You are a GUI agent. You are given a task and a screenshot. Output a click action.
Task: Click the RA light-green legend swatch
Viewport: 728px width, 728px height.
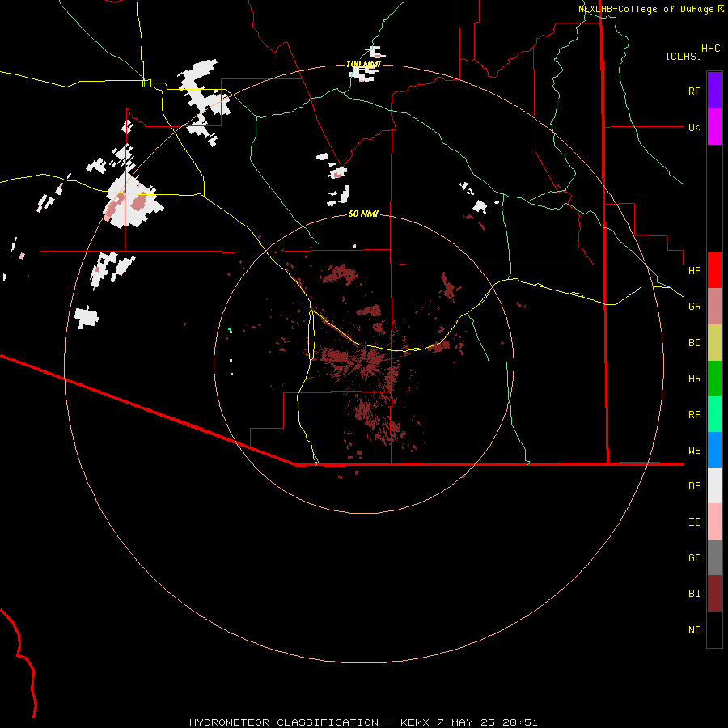714,414
